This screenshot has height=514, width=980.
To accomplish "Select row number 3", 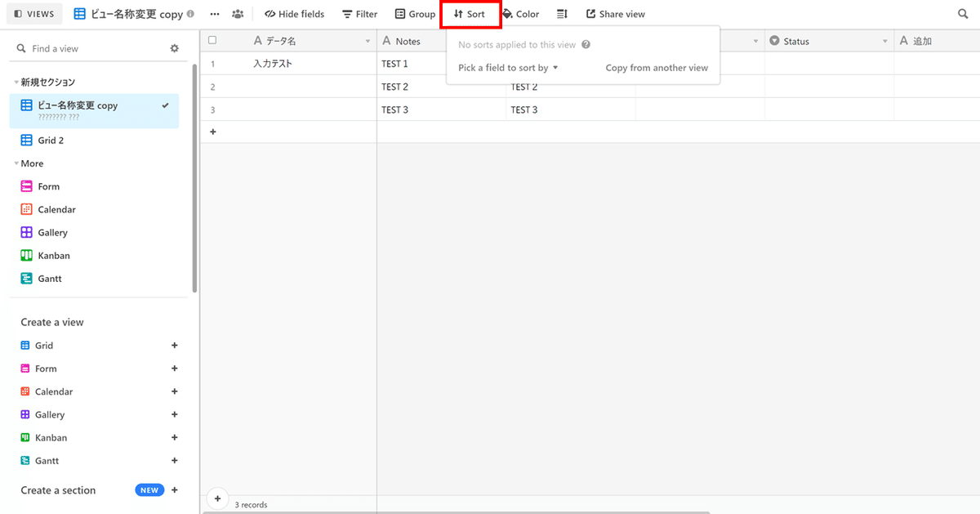I will point(212,110).
